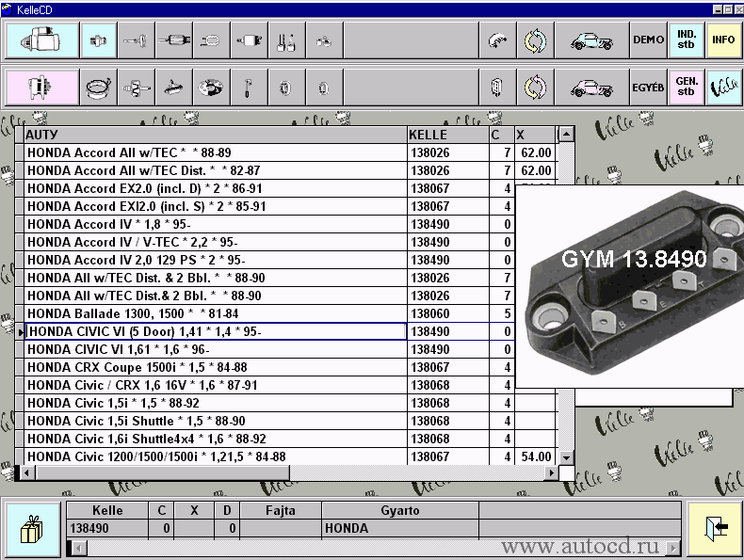Open vehicle search with top row car icon
The height and width of the screenshot is (560, 744).
point(591,40)
